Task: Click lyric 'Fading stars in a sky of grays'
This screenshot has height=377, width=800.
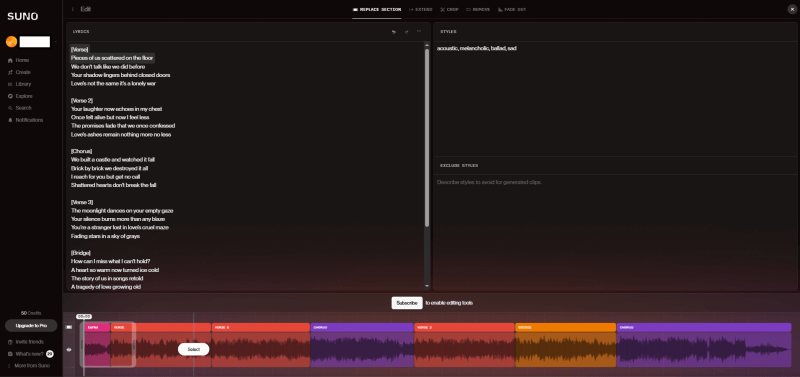Action: click(105, 236)
